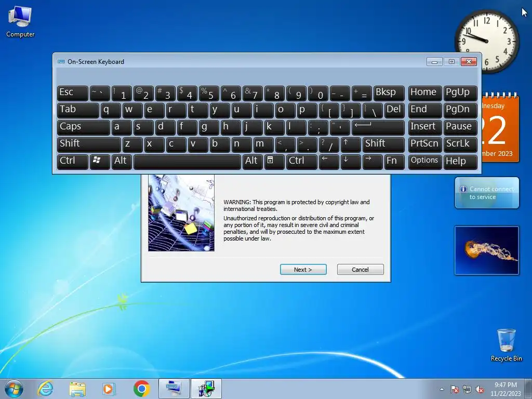Image resolution: width=532 pixels, height=399 pixels.
Task: Click the Tab key
Action: [x=78, y=111]
